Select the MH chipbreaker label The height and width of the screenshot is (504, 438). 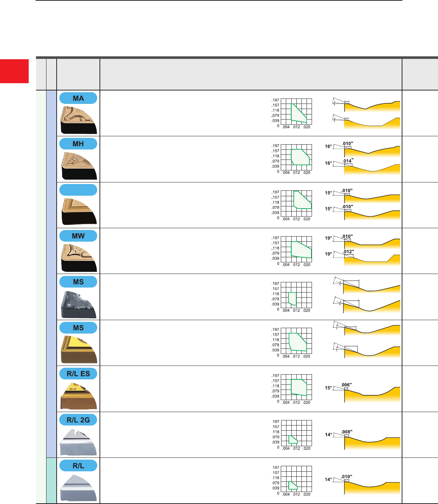pos(78,144)
